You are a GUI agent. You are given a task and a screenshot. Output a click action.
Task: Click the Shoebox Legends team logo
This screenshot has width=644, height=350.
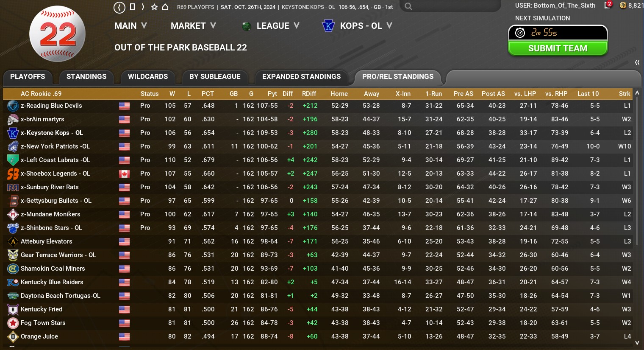(x=13, y=174)
